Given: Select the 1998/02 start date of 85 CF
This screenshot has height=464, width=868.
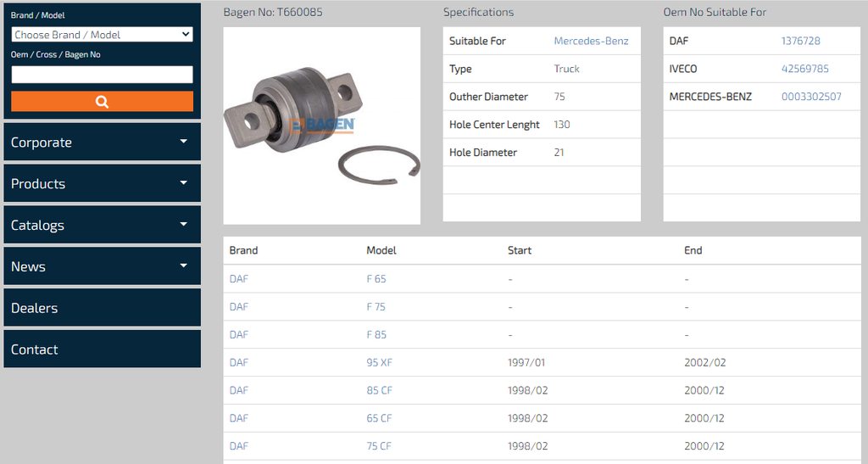Looking at the screenshot, I should (527, 390).
